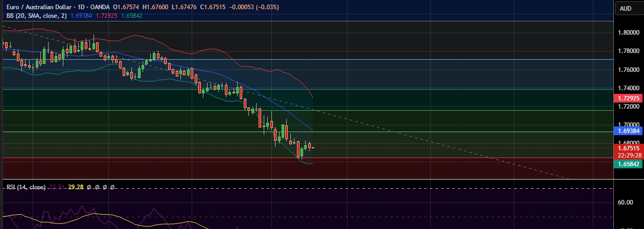Click the yellow 29.28 RSI value

[x=75, y=187]
